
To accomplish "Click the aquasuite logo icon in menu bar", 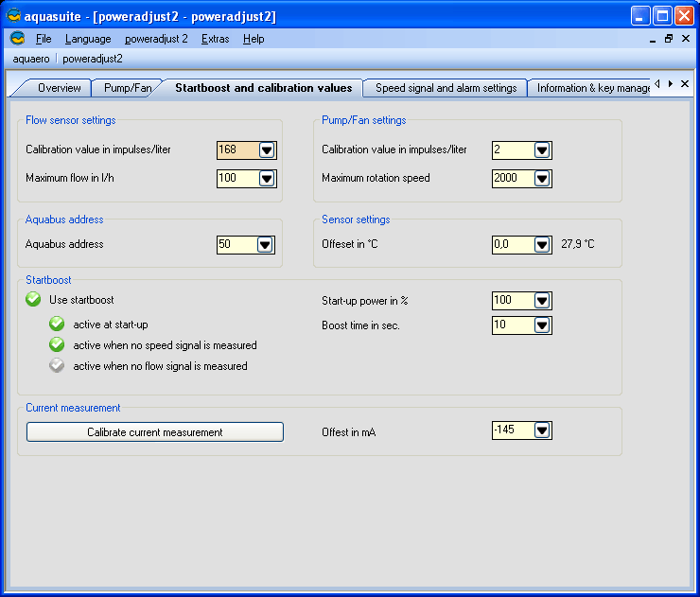I will click(17, 39).
